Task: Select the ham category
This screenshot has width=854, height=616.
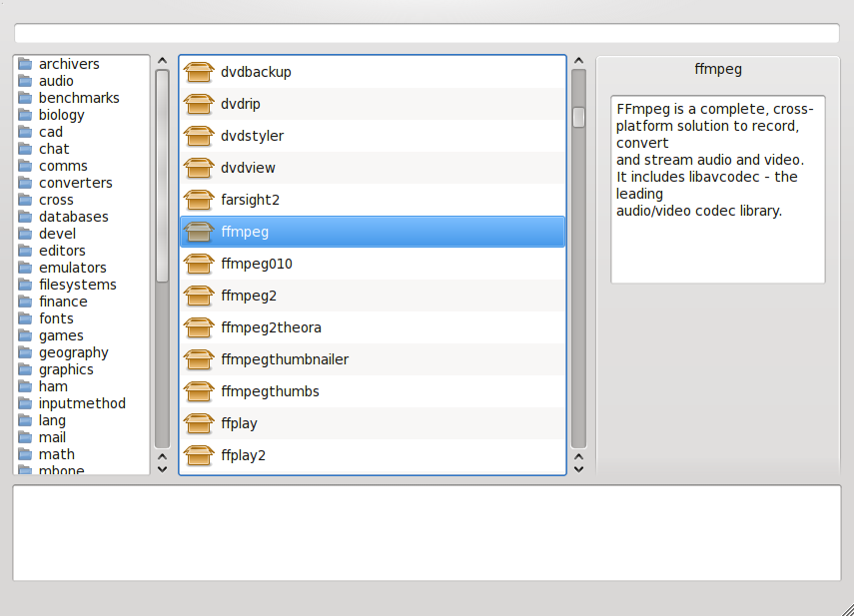Action: point(53,386)
